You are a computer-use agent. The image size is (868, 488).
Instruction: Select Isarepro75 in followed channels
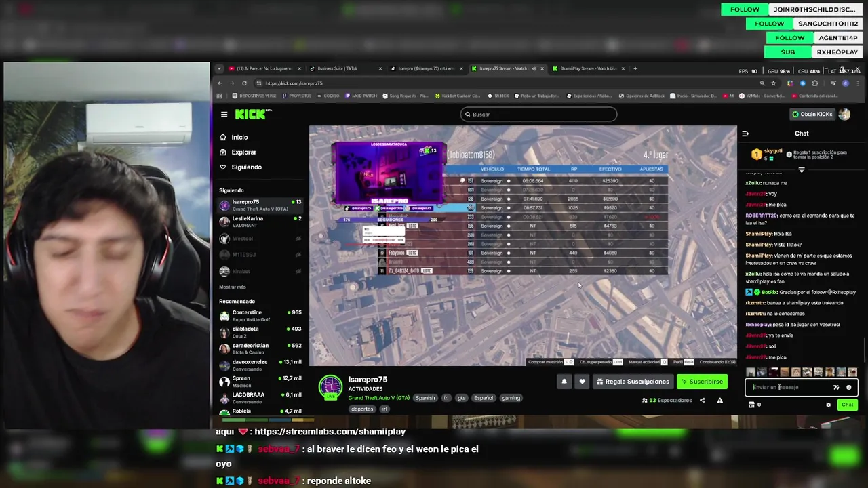pyautogui.click(x=260, y=205)
